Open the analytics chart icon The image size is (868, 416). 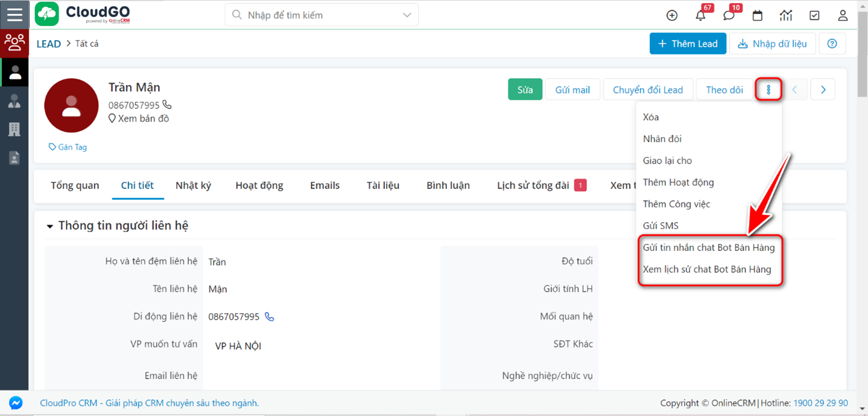point(785,15)
